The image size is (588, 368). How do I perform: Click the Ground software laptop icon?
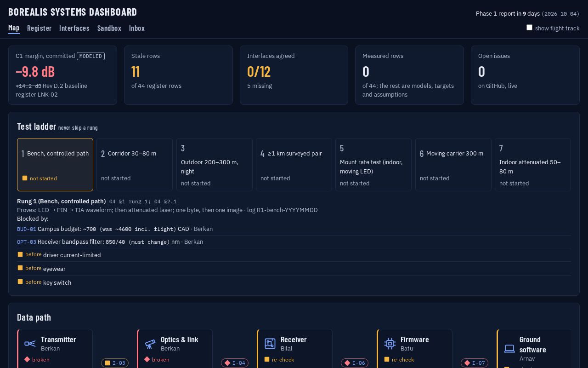point(509,349)
